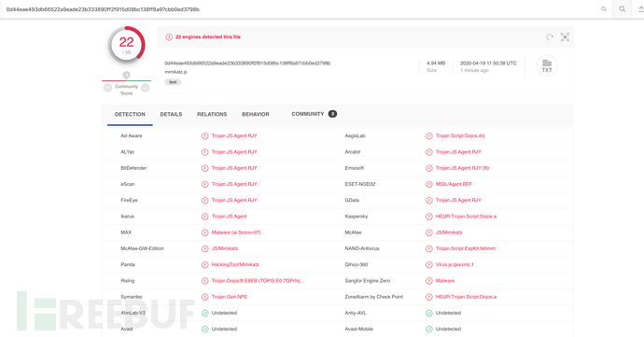Click the Ad-Aware detection alert icon
The height and width of the screenshot is (337, 644).
205,136
